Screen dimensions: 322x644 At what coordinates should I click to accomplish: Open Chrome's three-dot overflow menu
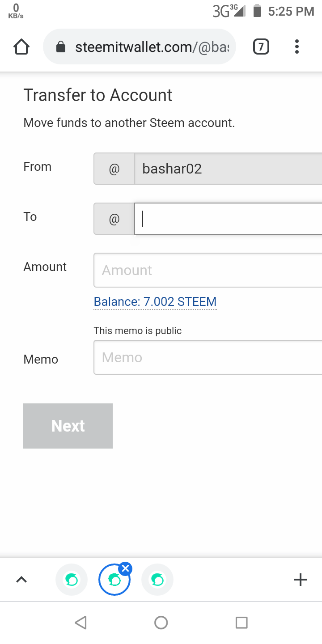[297, 47]
